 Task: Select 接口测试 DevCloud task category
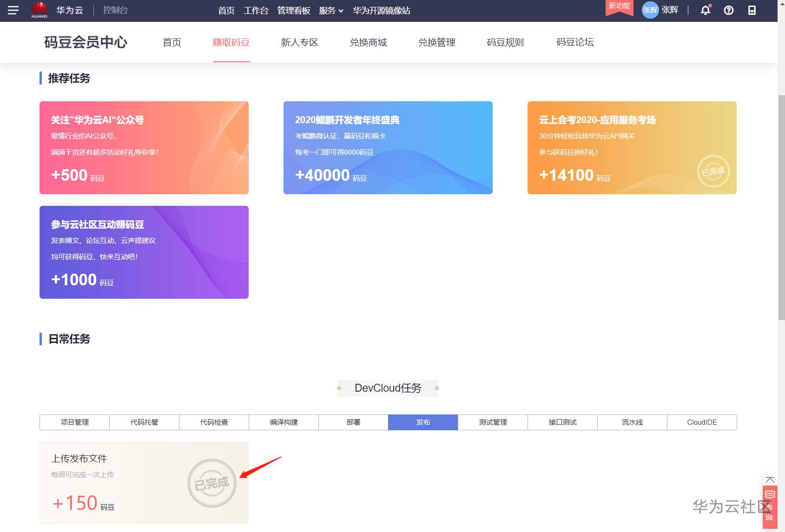coord(563,422)
